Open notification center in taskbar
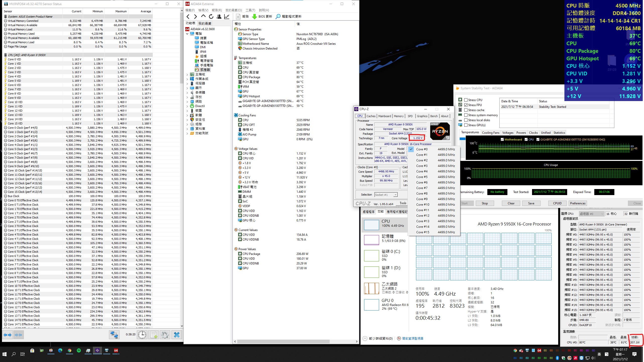The height and width of the screenshot is (362, 644). point(634,354)
